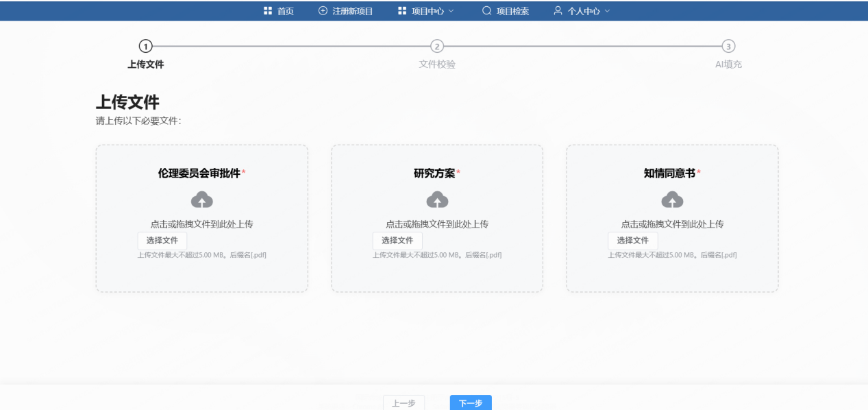Select step 2 文件校验 circle
The image size is (868, 410).
point(437,46)
